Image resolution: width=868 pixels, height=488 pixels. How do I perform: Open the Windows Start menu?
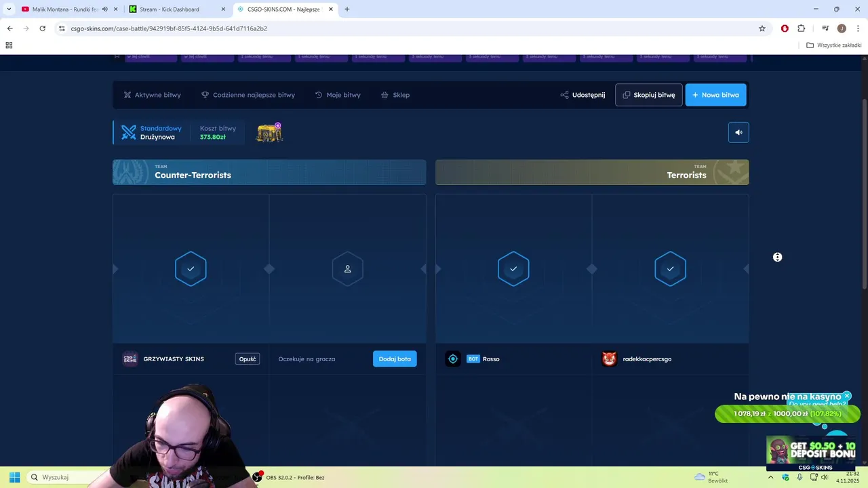point(15,477)
